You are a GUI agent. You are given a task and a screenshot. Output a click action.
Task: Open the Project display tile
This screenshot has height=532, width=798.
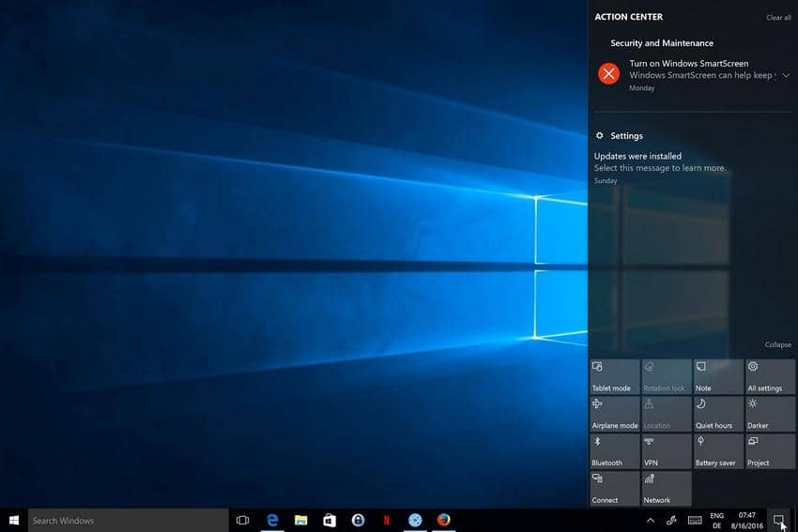coord(770,450)
